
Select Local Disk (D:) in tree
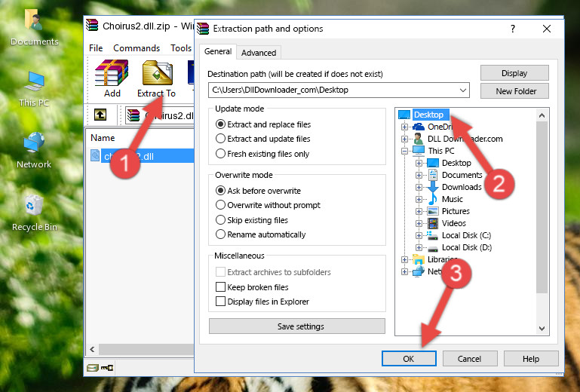(x=467, y=247)
